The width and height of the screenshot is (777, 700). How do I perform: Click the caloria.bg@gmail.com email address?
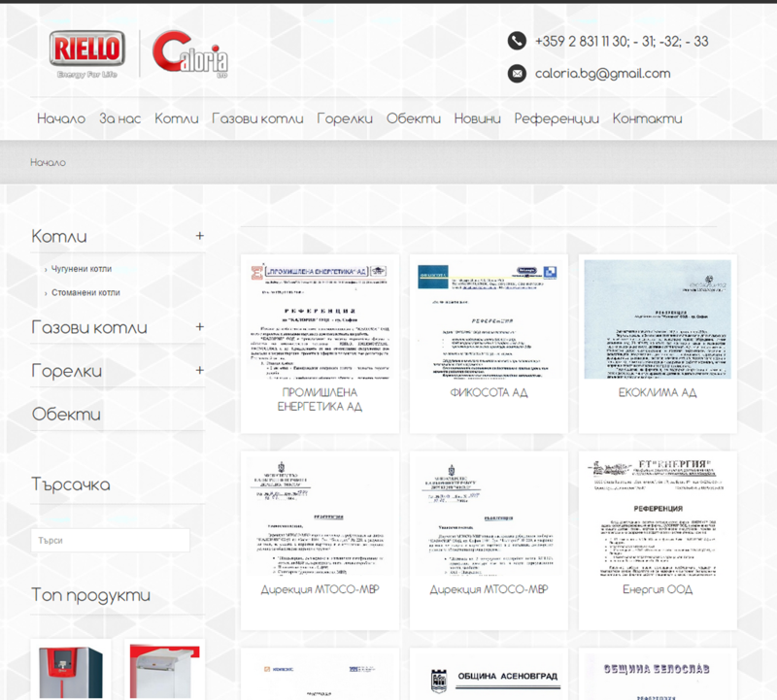coord(602,74)
